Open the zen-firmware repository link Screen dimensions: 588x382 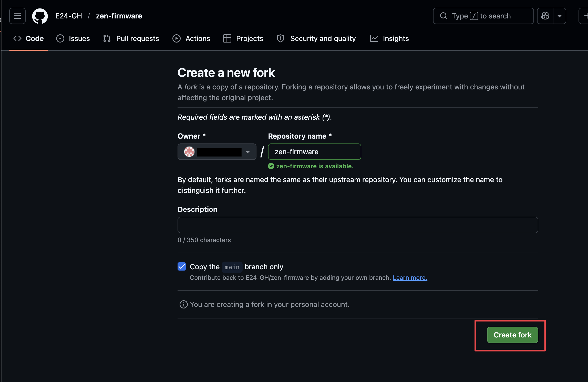pyautogui.click(x=119, y=16)
